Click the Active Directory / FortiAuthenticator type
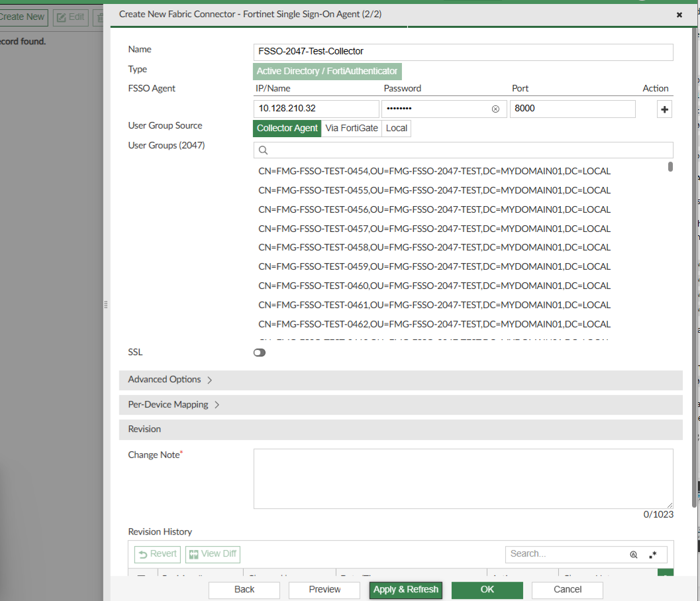This screenshot has height=601, width=700. [x=327, y=72]
